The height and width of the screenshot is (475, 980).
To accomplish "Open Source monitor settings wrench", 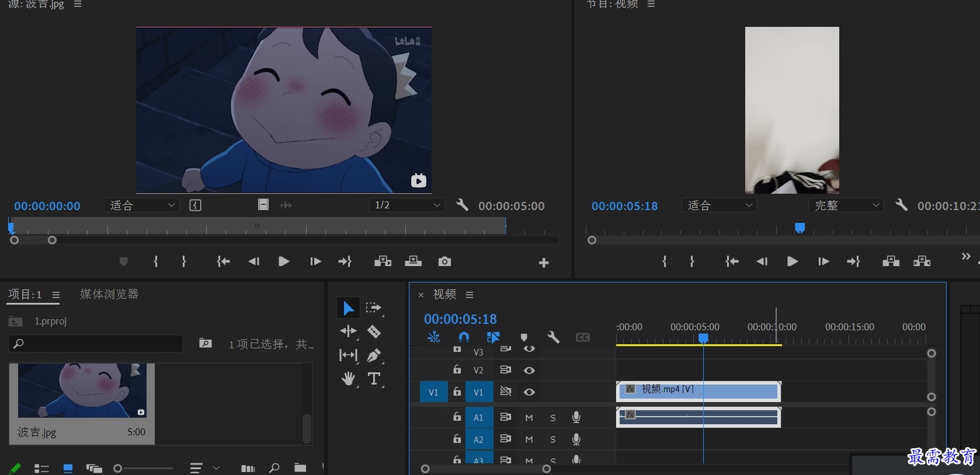I will tap(462, 205).
